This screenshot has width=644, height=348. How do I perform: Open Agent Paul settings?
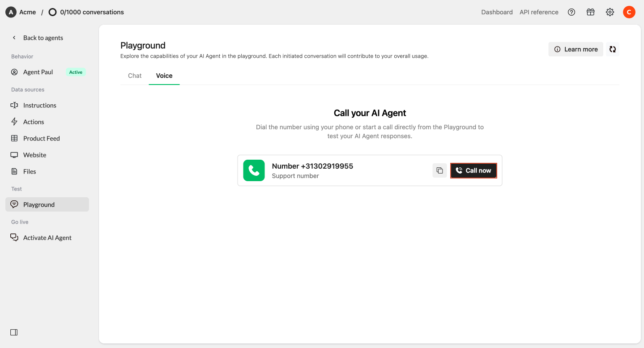[47, 72]
